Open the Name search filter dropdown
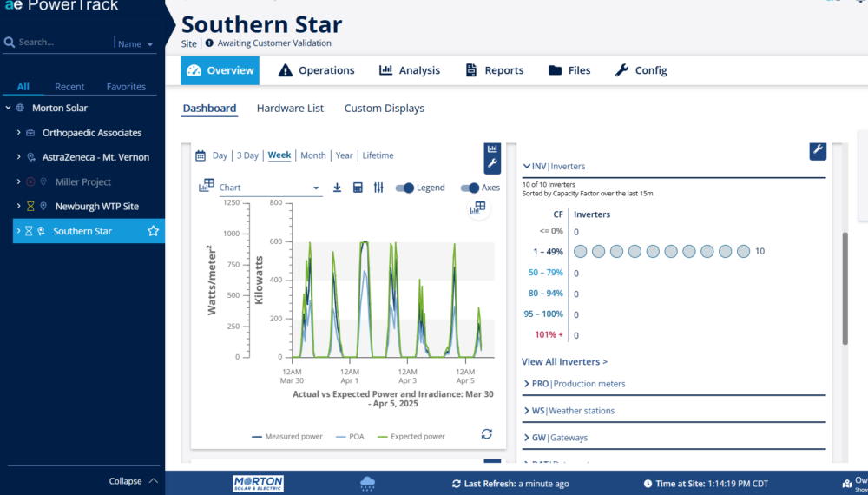Viewport: 868px width, 495px height. click(135, 43)
